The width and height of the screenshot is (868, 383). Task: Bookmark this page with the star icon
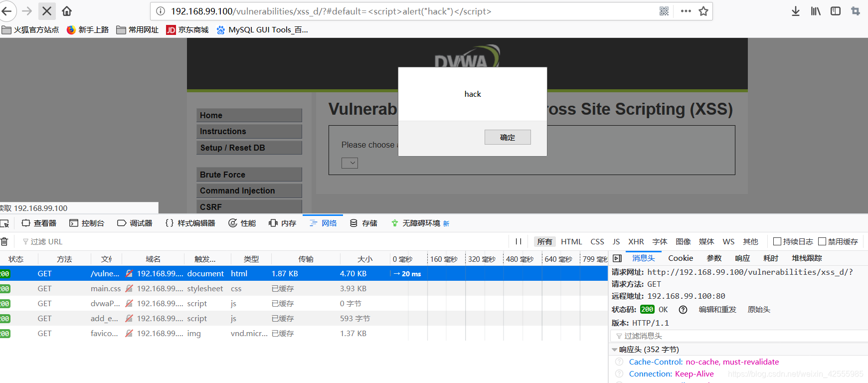(703, 11)
